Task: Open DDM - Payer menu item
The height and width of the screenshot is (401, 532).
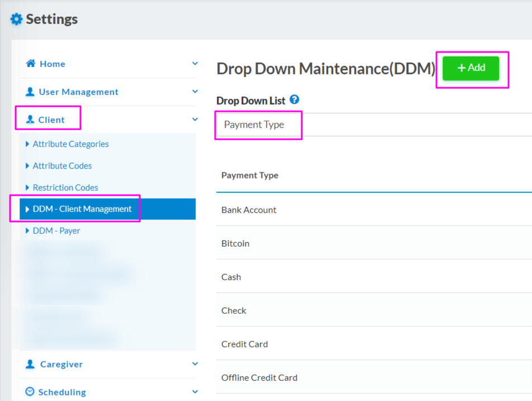Action: pyautogui.click(x=56, y=231)
